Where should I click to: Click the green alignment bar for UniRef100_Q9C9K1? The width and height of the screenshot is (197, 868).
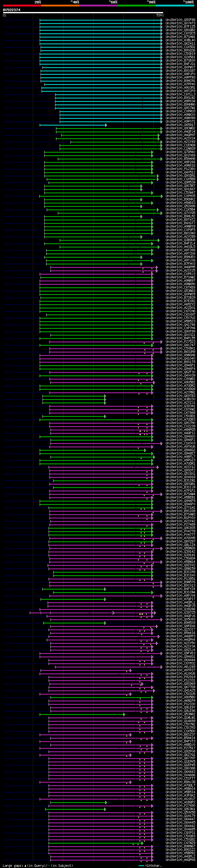click(75, 809)
